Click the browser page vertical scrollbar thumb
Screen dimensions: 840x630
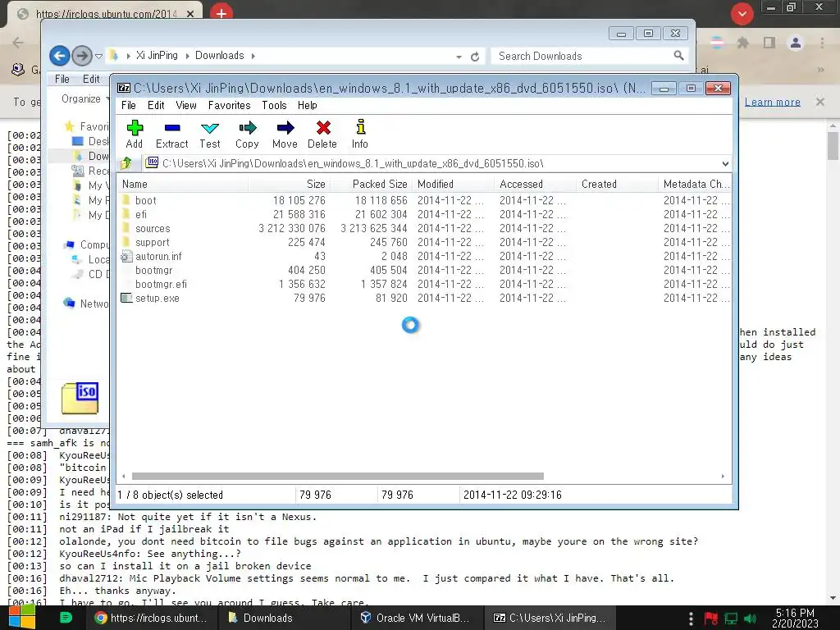(833, 146)
